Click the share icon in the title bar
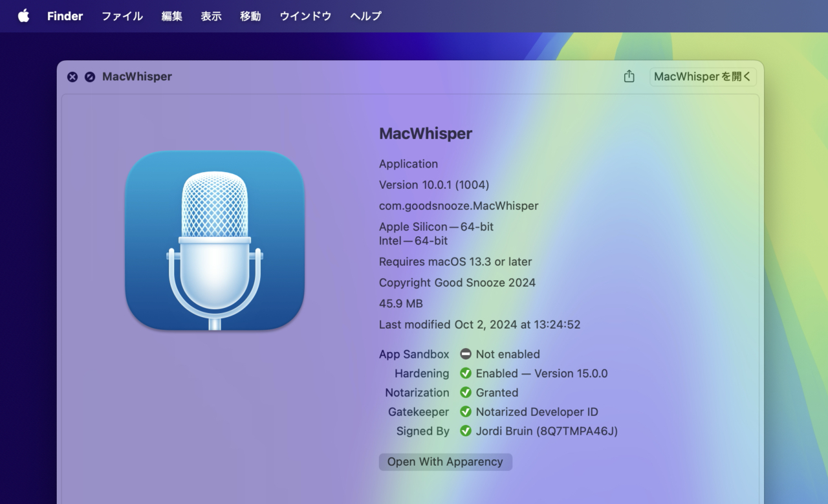This screenshot has width=828, height=504. pos(629,76)
